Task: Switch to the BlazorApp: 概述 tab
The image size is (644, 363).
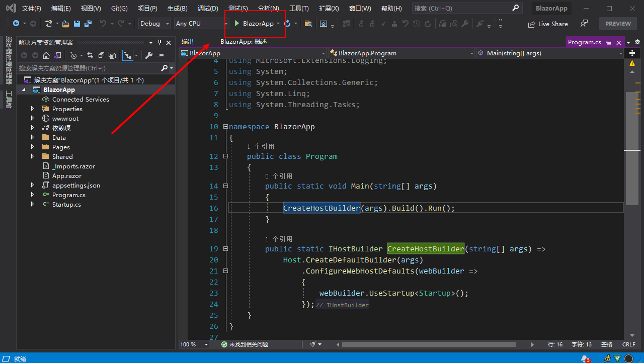Action: click(x=244, y=42)
